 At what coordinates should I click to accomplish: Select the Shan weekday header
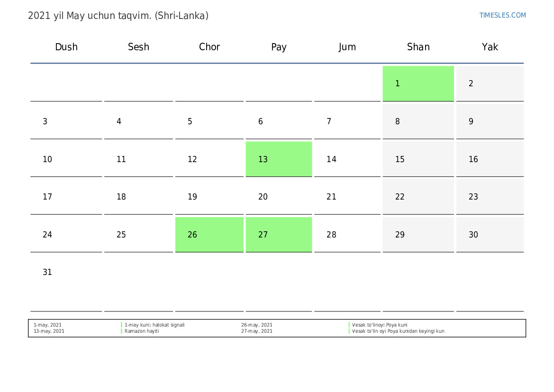click(x=418, y=47)
